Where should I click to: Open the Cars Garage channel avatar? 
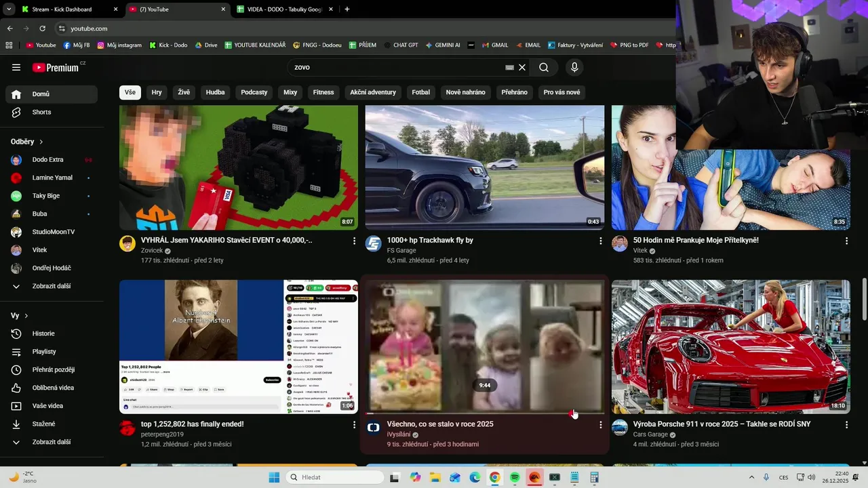pos(620,427)
